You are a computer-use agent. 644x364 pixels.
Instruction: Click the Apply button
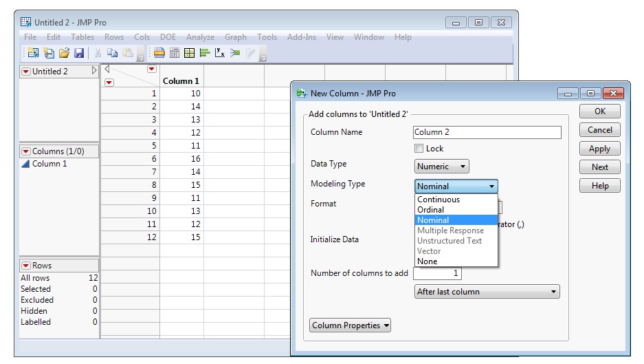599,149
